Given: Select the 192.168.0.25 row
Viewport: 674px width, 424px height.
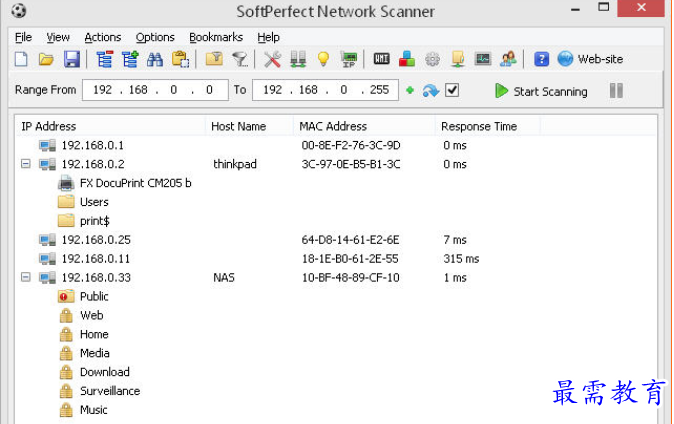Looking at the screenshot, I should click(336, 240).
